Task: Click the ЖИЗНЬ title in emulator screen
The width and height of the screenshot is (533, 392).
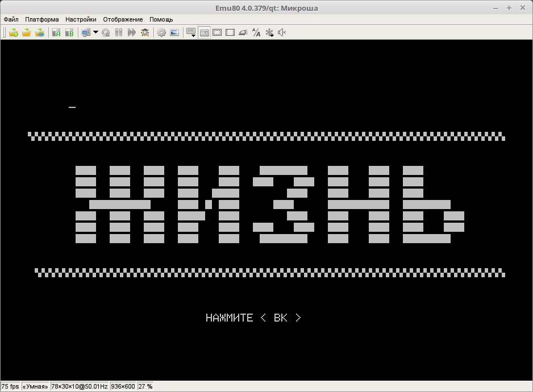Action: click(x=269, y=205)
